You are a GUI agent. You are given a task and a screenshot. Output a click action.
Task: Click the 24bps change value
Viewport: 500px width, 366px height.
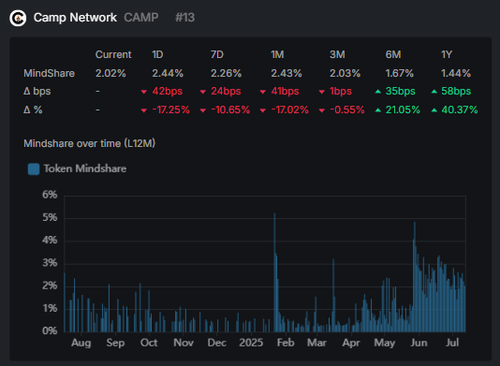(x=226, y=91)
